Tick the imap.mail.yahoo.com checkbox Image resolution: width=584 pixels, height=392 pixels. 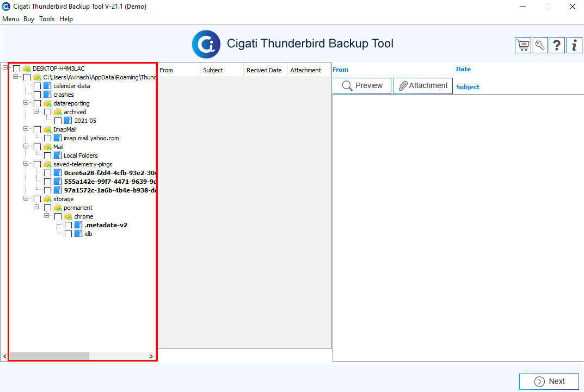(x=48, y=138)
